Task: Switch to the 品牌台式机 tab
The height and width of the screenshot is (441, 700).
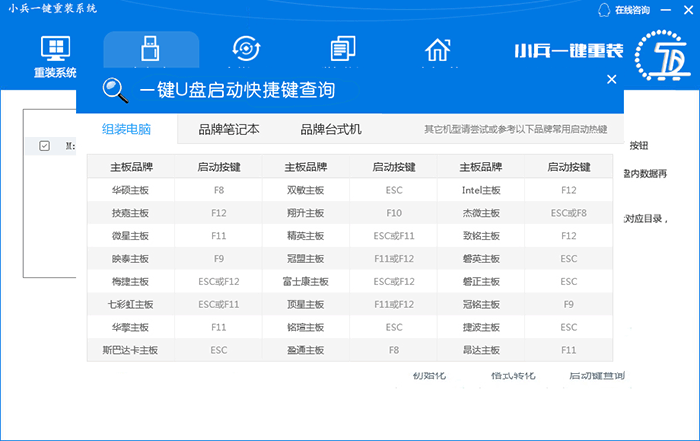Action: pos(331,130)
